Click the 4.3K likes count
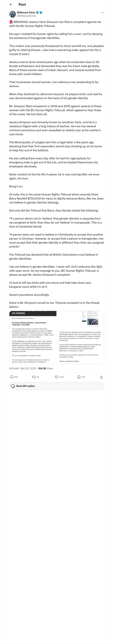The image size is (113, 644). (61, 377)
